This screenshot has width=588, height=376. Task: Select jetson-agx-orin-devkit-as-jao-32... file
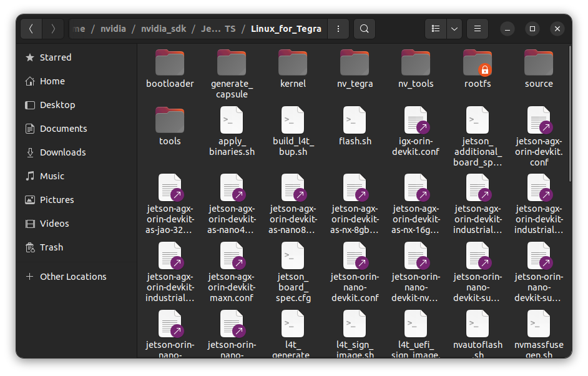(170, 204)
